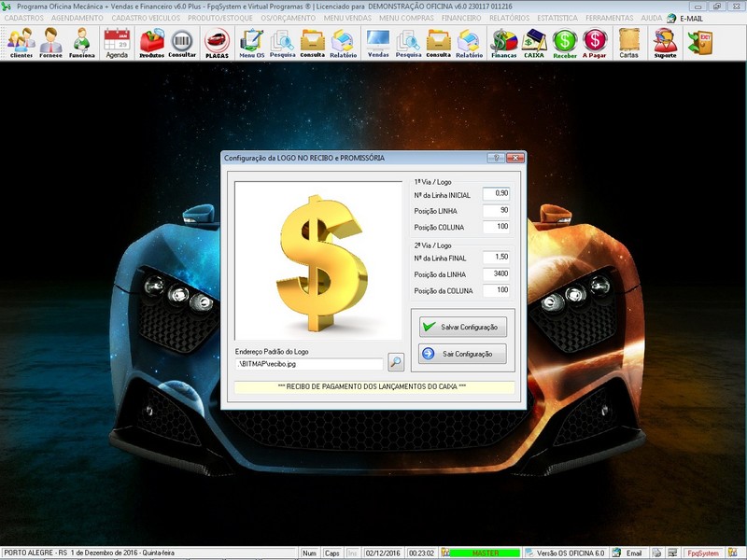The width and height of the screenshot is (747, 560).
Task: Open the PRODUTO/ESTOQUE menu
Action: point(220,18)
